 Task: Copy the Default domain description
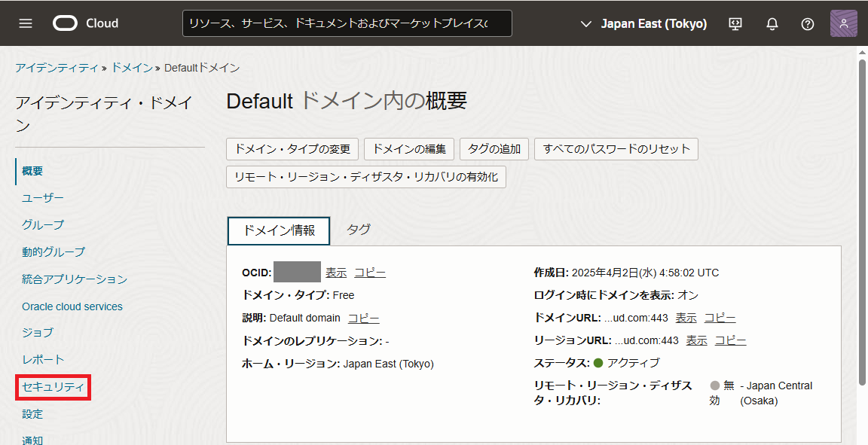coord(364,319)
